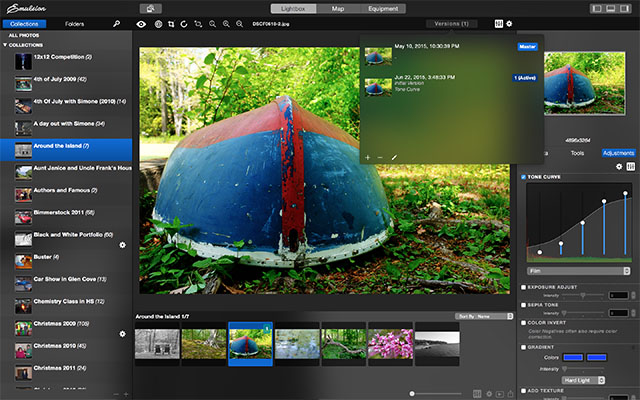Click the share icon in bottom bar
The width and height of the screenshot is (640, 400).
pyautogui.click(x=510, y=394)
